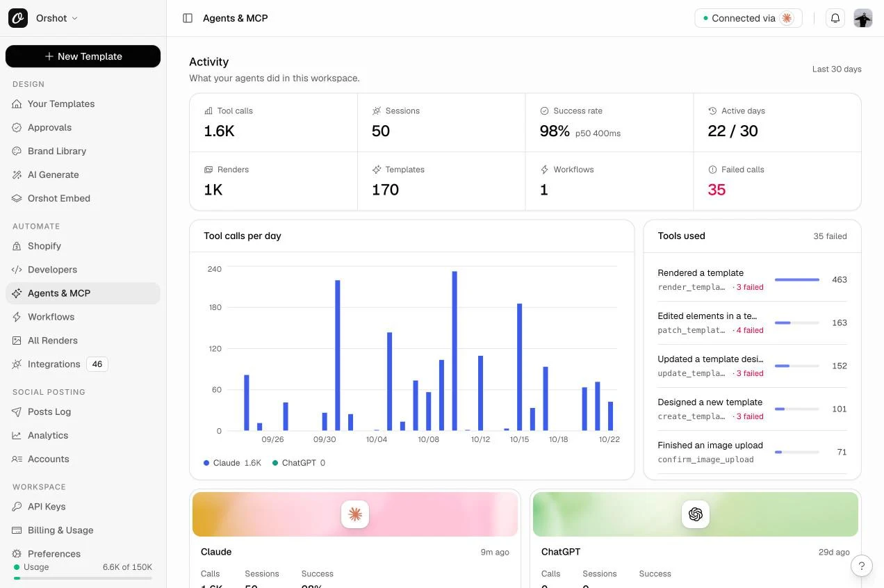Click the failed calls value 35
The image size is (884, 588).
tap(717, 190)
